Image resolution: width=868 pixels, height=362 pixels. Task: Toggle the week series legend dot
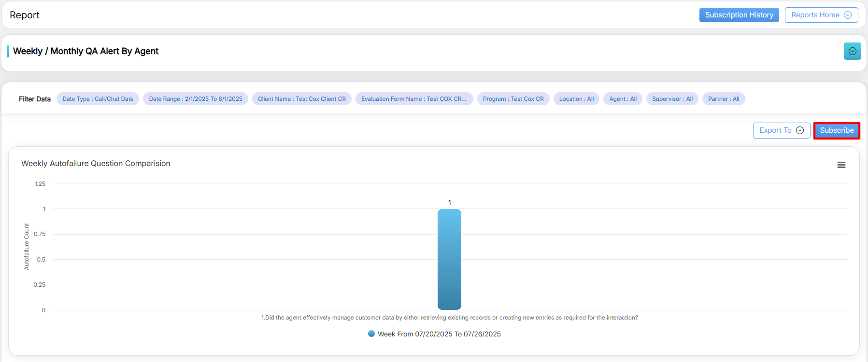point(371,334)
